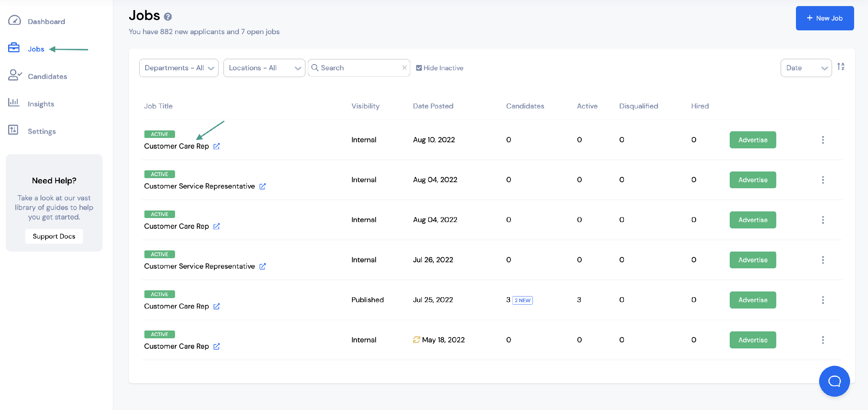The width and height of the screenshot is (868, 410).
Task: Open more options for Aug 04 Customer Service Representative
Action: (x=823, y=180)
